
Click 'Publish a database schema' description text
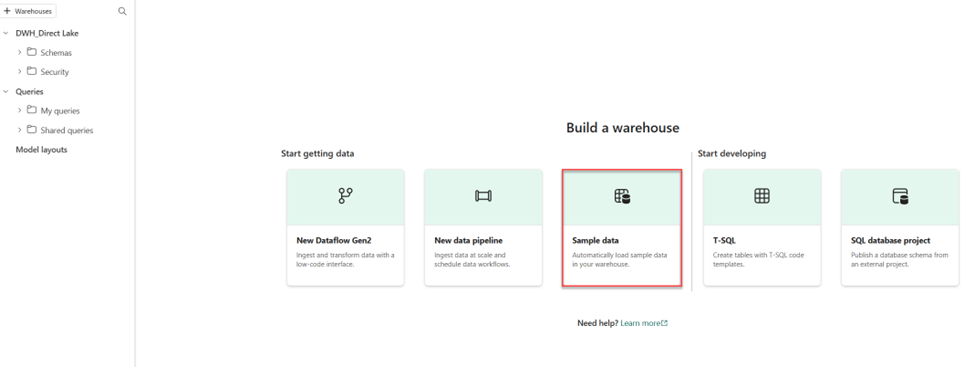click(x=900, y=259)
